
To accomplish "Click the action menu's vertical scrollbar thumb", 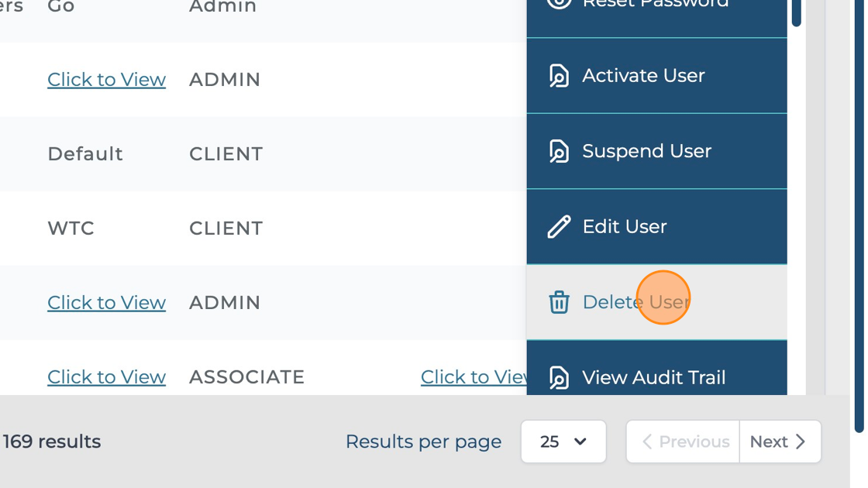I will coord(796,12).
